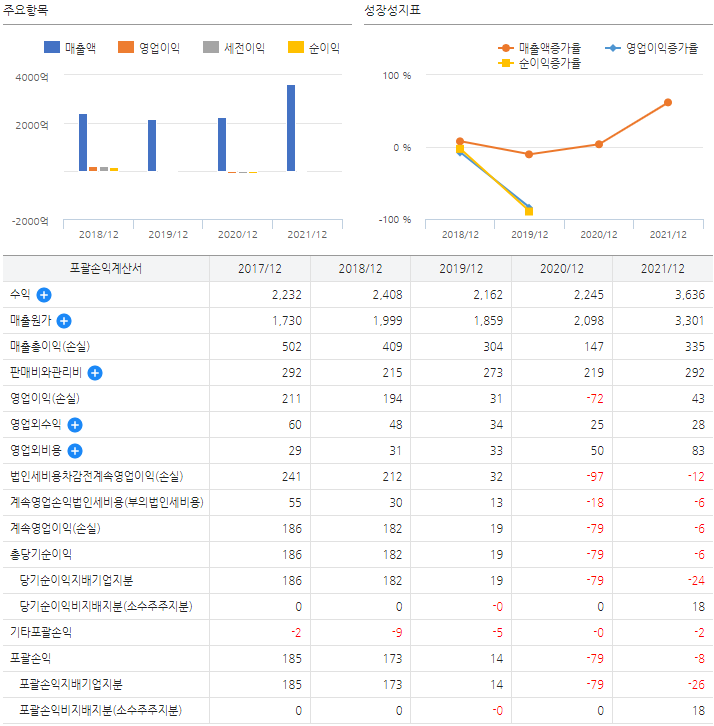Select the 2020/12 table column header
Viewport: 714px width, 726px height.
562,269
